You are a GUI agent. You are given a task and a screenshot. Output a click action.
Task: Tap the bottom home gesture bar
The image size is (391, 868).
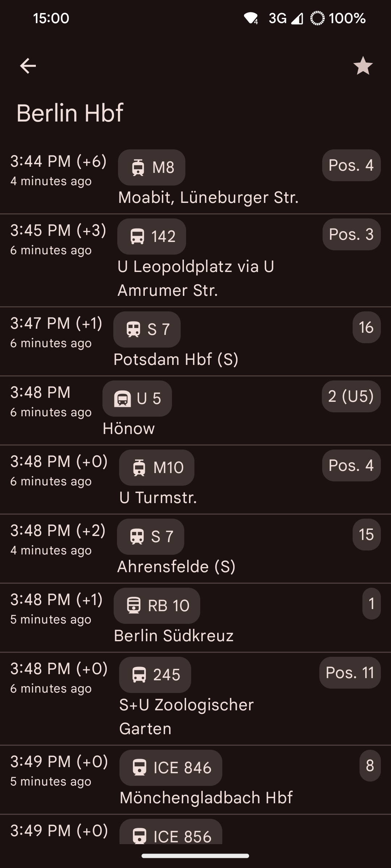coord(195,856)
